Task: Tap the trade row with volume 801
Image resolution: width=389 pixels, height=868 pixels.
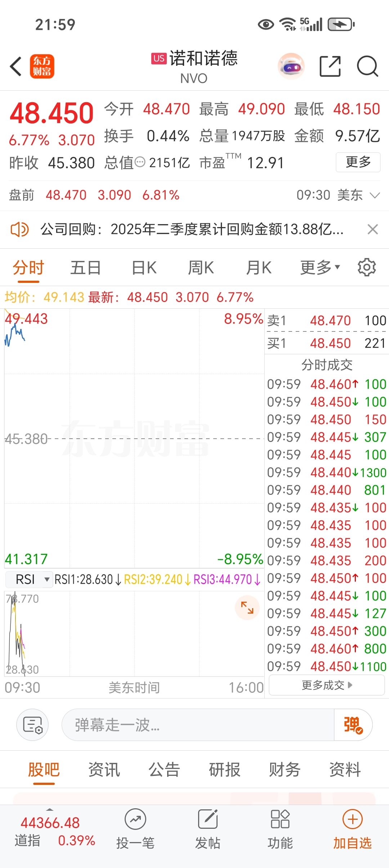Action: click(327, 490)
